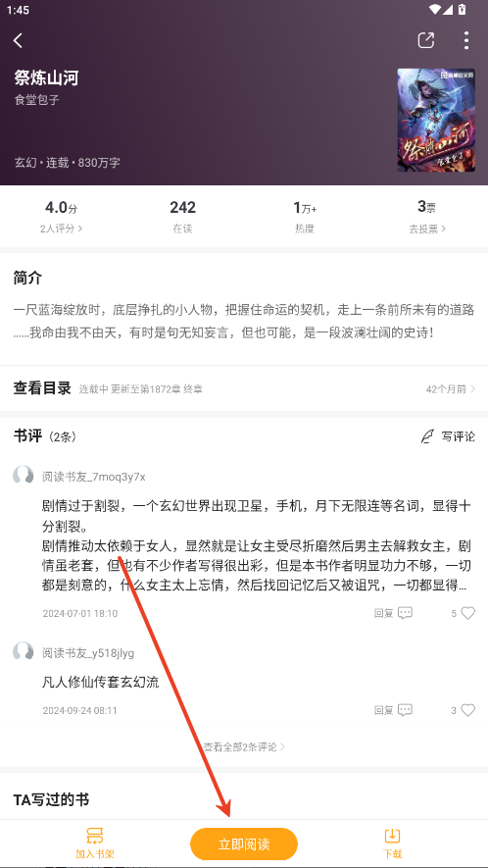488x868 pixels.
Task: Open 去投票 voting chevron link
Action: coord(427,229)
